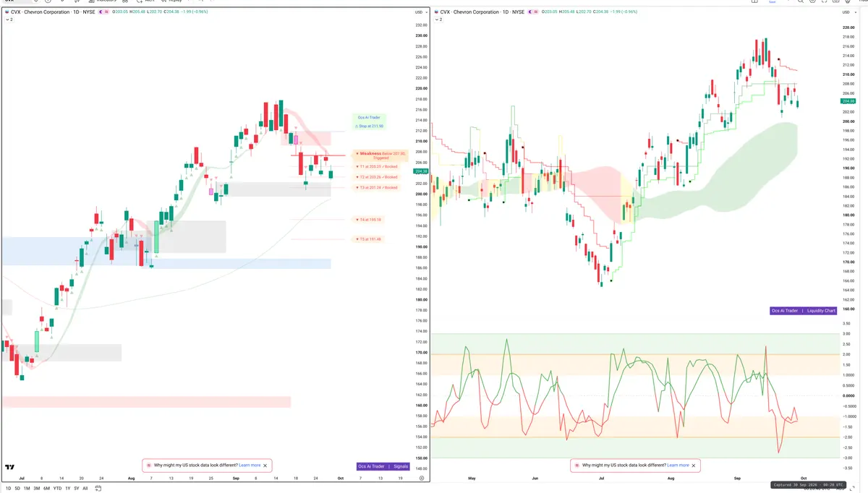Click pink info icon in right chart notice
Viewport: 868px width, 493px height.
tap(576, 466)
